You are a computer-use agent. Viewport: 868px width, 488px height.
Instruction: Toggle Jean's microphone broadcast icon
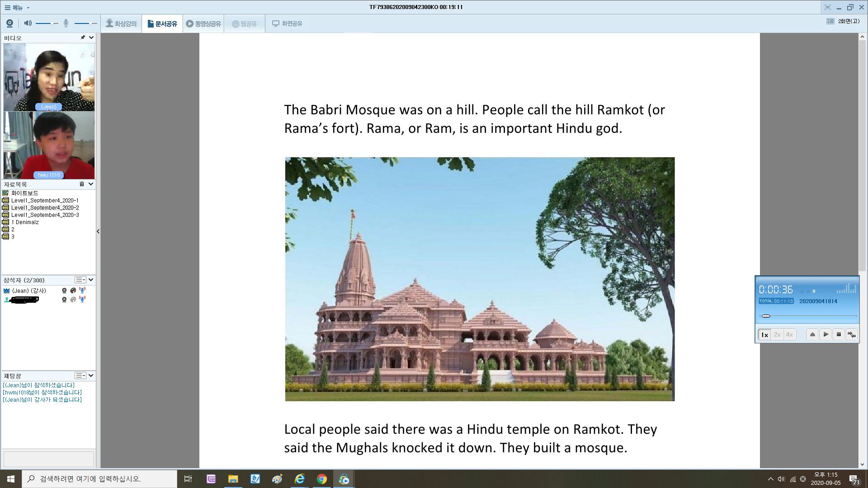coord(82,291)
